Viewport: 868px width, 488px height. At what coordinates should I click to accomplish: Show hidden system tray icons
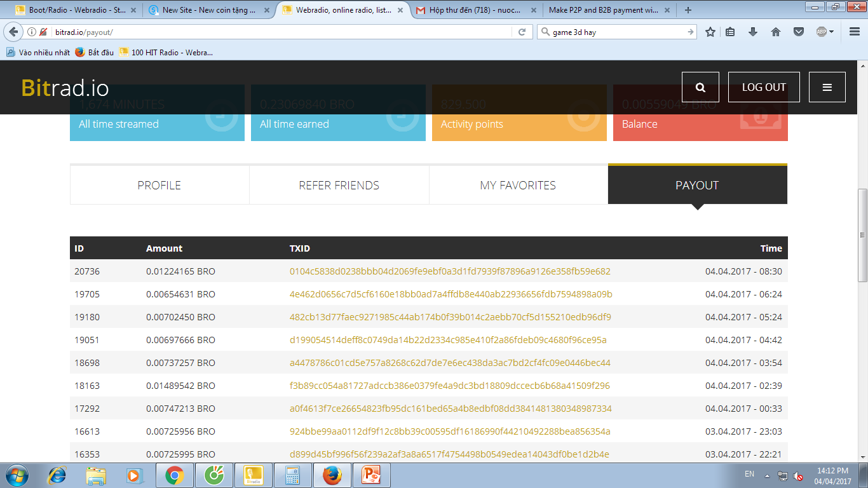coord(767,475)
